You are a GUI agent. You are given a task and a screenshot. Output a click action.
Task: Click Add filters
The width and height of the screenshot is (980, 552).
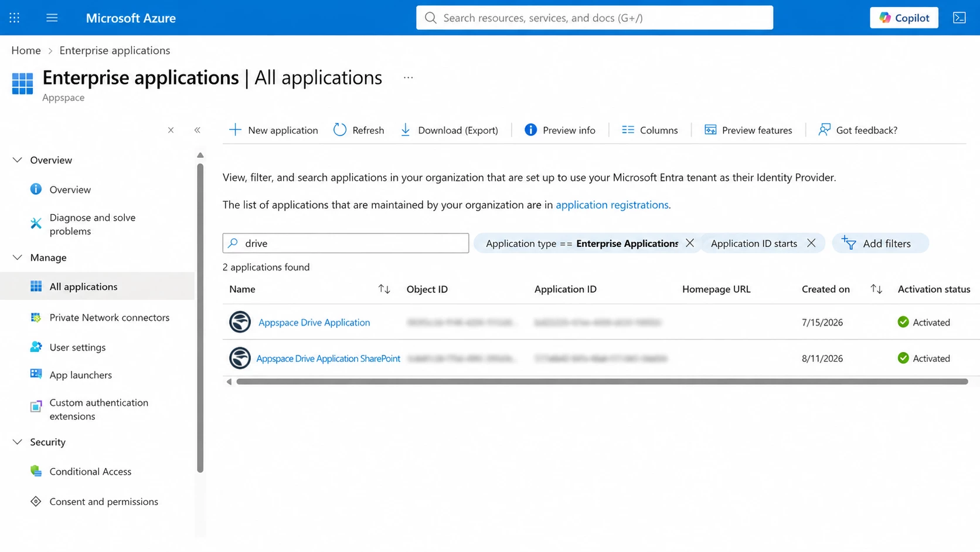click(880, 243)
